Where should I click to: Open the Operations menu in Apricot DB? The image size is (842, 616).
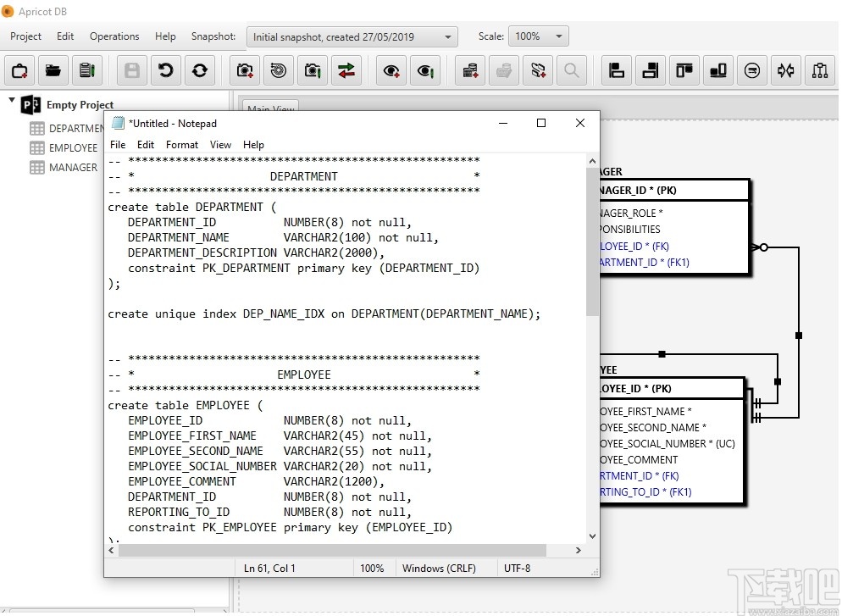click(x=114, y=36)
